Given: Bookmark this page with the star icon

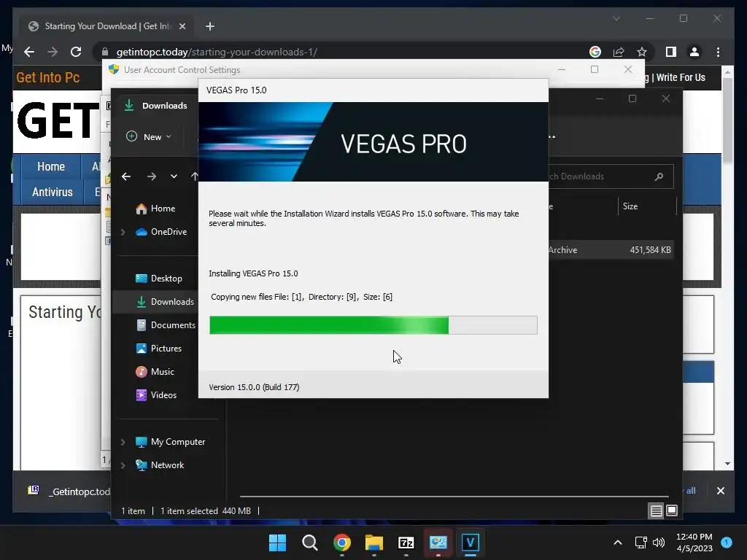Looking at the screenshot, I should (x=642, y=52).
